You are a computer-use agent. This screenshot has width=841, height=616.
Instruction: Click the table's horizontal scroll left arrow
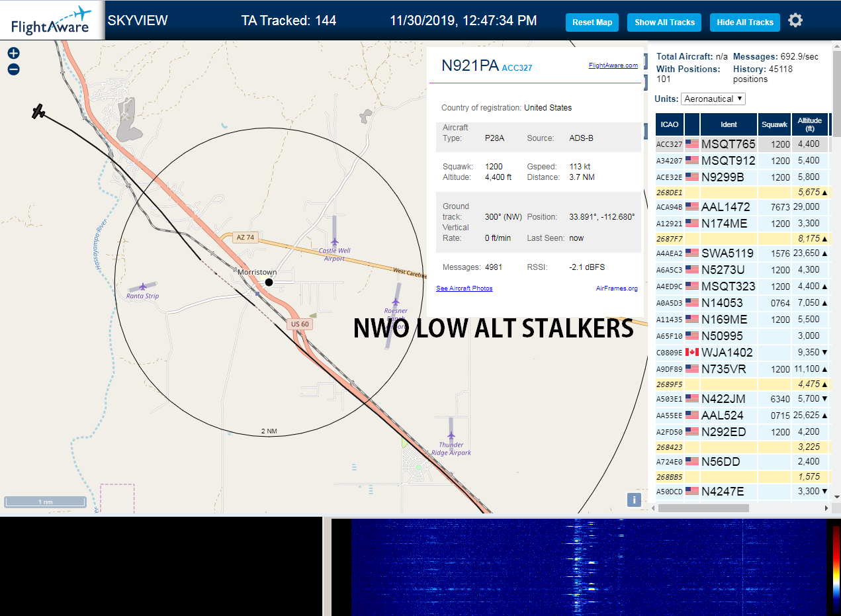tap(654, 508)
